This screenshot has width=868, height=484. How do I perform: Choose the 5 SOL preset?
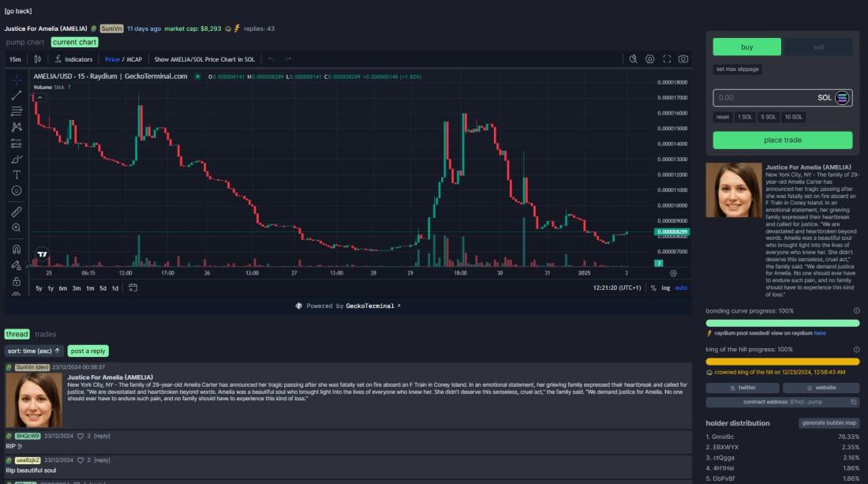tap(769, 117)
